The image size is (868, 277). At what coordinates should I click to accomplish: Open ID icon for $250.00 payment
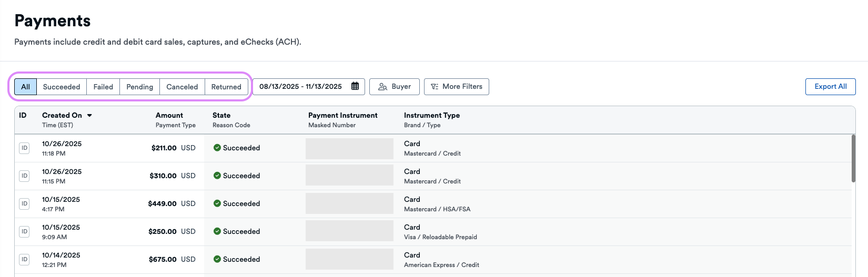pyautogui.click(x=24, y=232)
